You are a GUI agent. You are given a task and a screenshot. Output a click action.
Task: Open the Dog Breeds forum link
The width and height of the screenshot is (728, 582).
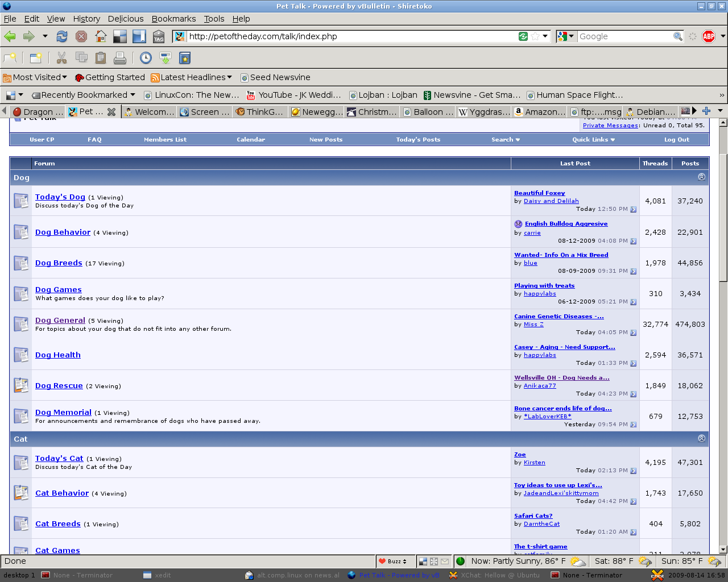pos(59,263)
